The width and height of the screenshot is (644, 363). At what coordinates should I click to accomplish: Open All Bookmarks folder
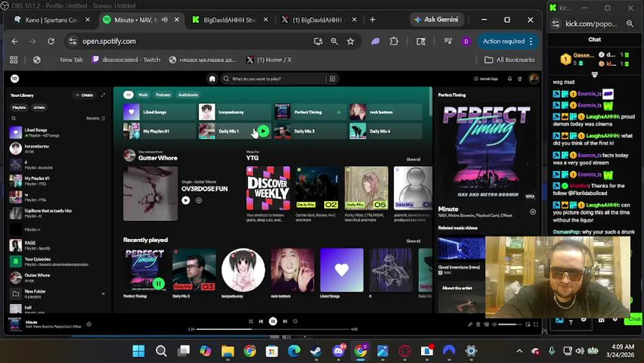[509, 59]
